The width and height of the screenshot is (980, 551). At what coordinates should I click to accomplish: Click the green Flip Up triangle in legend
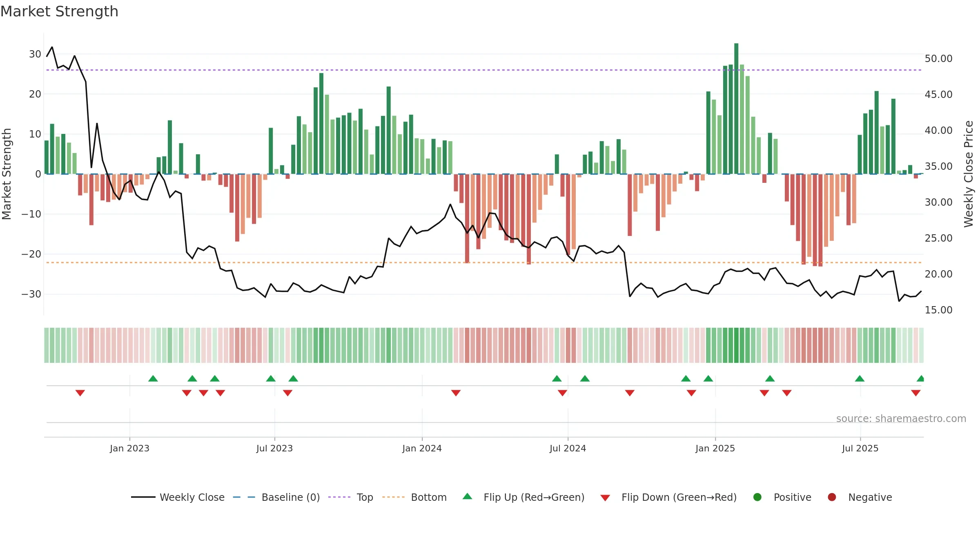click(x=468, y=497)
